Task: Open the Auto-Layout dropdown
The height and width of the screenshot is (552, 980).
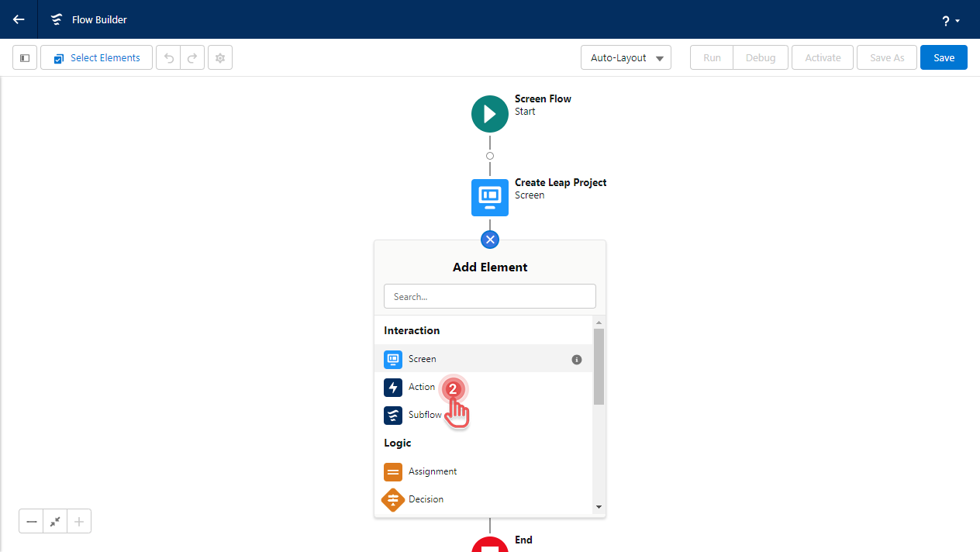Action: [x=626, y=57]
